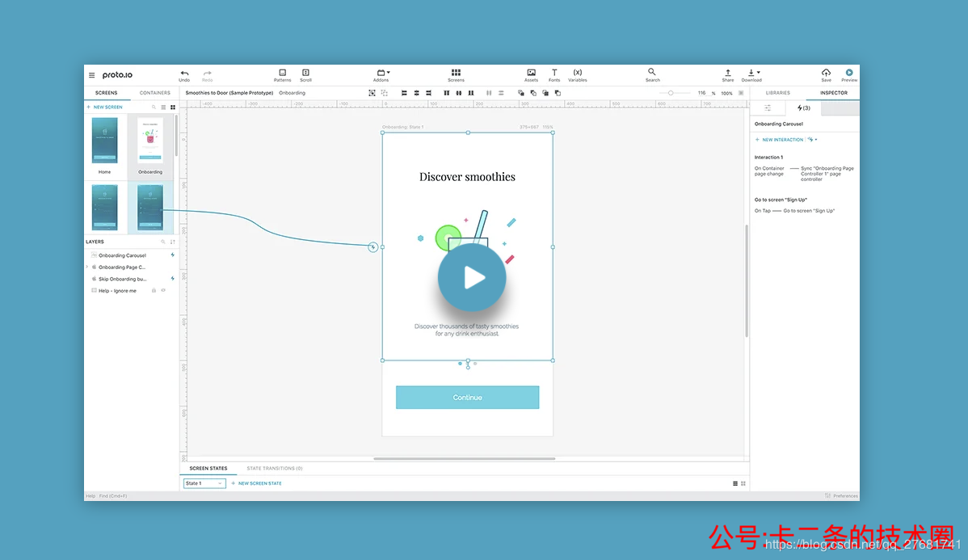Align selected items to right
968x560 pixels.
[428, 93]
